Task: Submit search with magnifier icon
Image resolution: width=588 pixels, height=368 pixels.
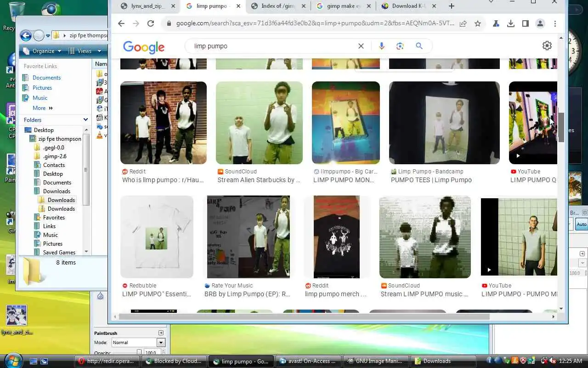Action: 419,46
